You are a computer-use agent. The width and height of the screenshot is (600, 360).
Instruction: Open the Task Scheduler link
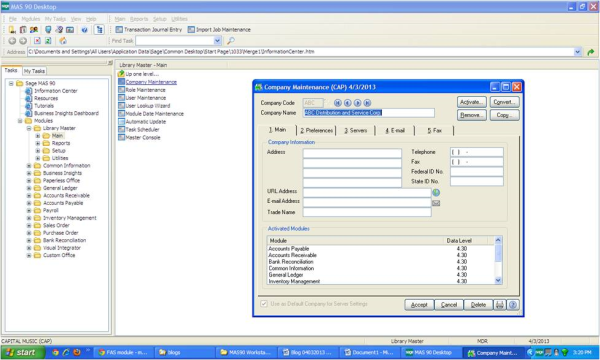pos(142,129)
